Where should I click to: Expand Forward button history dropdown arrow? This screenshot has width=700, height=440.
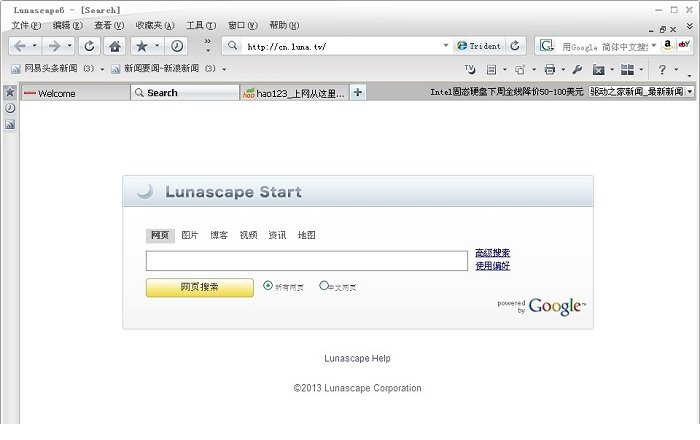[69, 46]
